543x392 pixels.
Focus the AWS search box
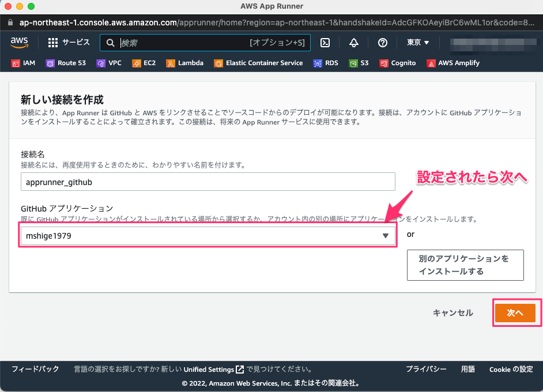pos(205,43)
